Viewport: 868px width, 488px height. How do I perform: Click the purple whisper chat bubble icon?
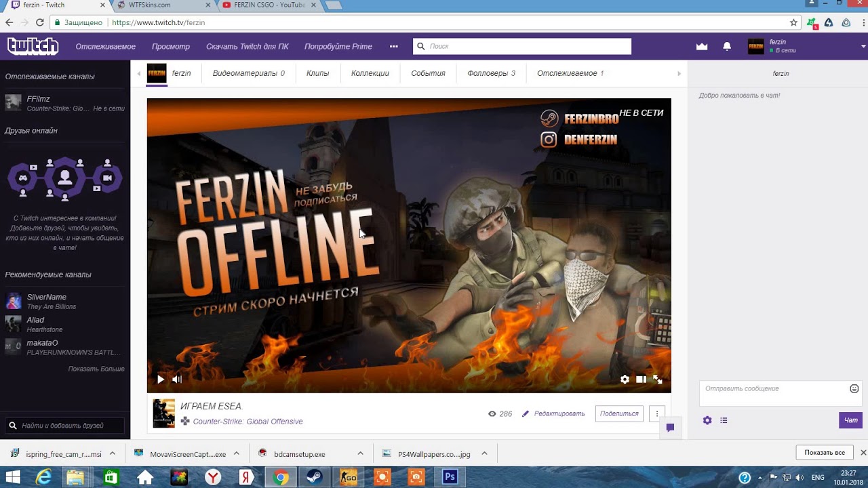click(x=670, y=427)
